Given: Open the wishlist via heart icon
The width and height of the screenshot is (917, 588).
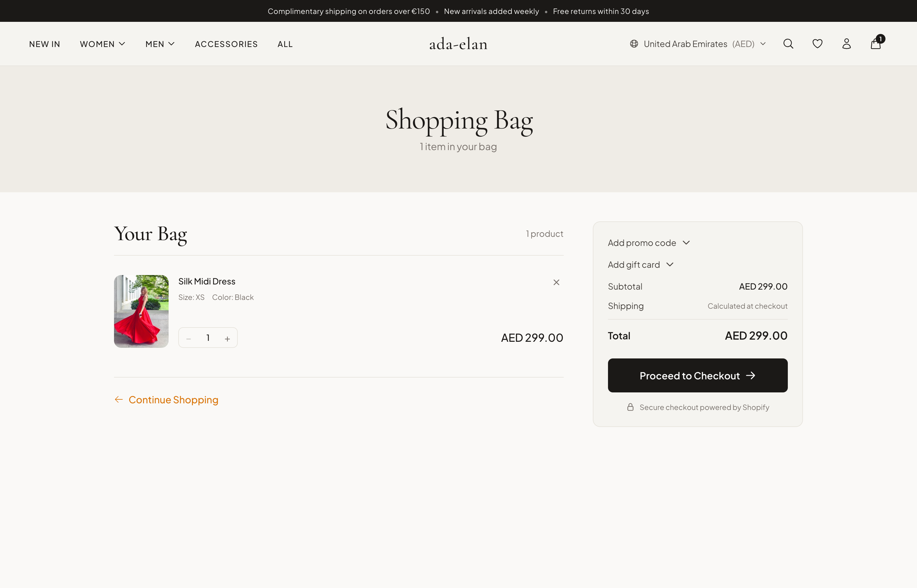Looking at the screenshot, I should tap(817, 44).
